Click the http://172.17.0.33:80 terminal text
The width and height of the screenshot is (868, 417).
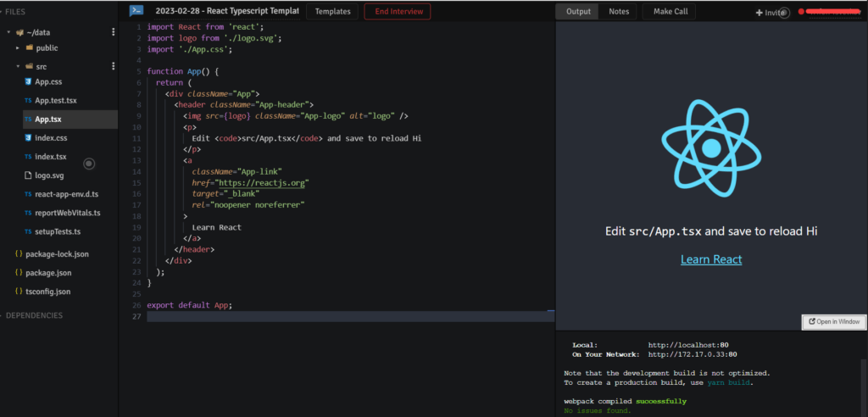693,354
